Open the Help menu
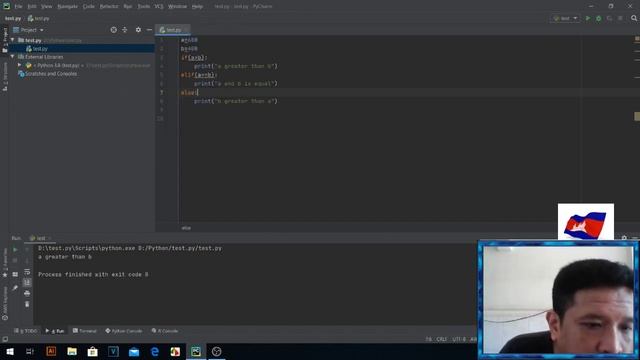The width and height of the screenshot is (640, 360). tap(197, 7)
